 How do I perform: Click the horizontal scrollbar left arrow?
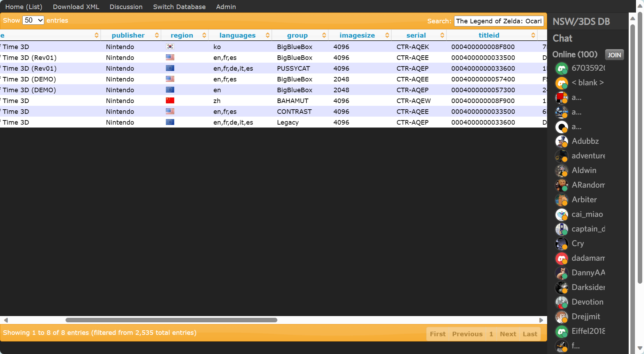point(6,320)
